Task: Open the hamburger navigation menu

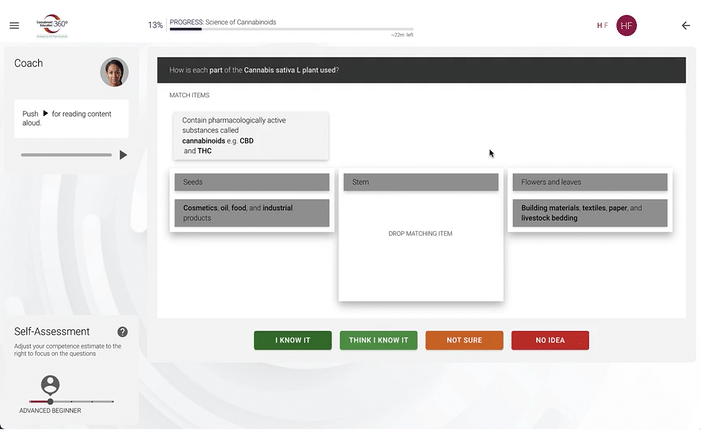Action: [x=14, y=25]
